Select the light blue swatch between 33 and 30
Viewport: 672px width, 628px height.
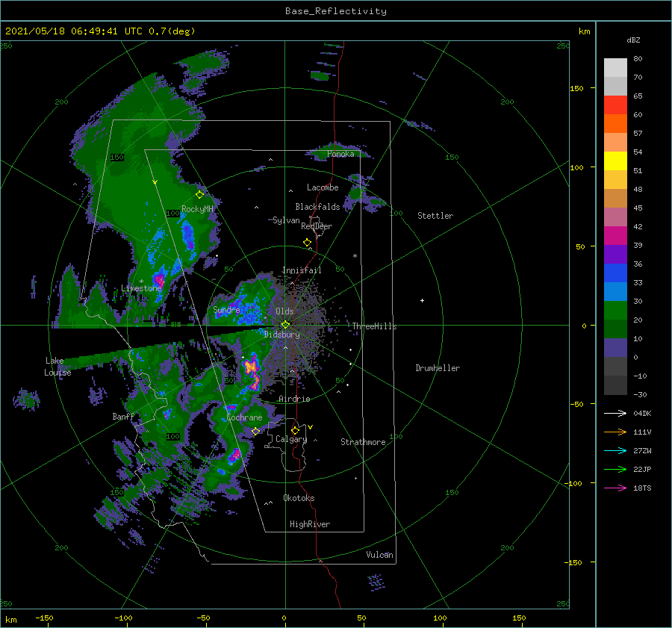coord(615,292)
